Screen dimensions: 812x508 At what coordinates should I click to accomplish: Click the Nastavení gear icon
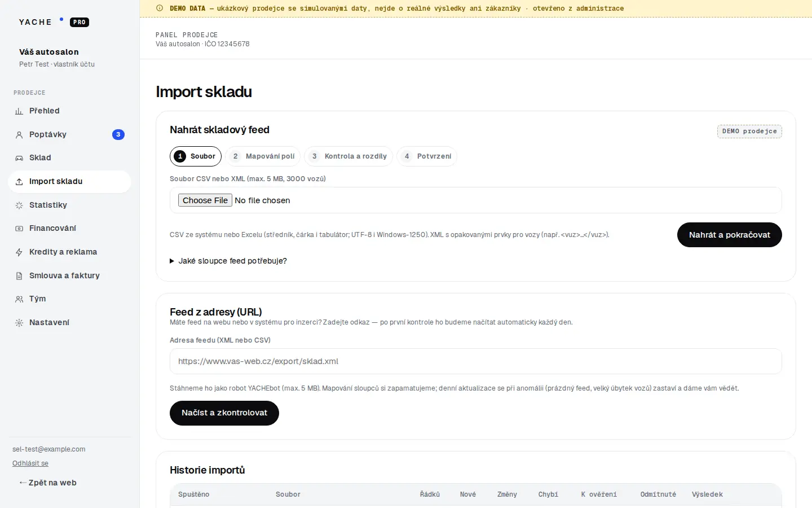[x=19, y=323]
